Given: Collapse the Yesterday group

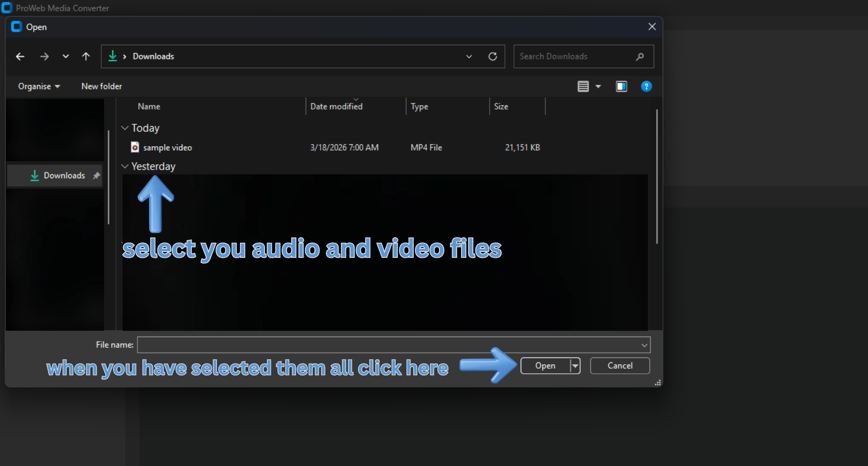Looking at the screenshot, I should [x=125, y=166].
